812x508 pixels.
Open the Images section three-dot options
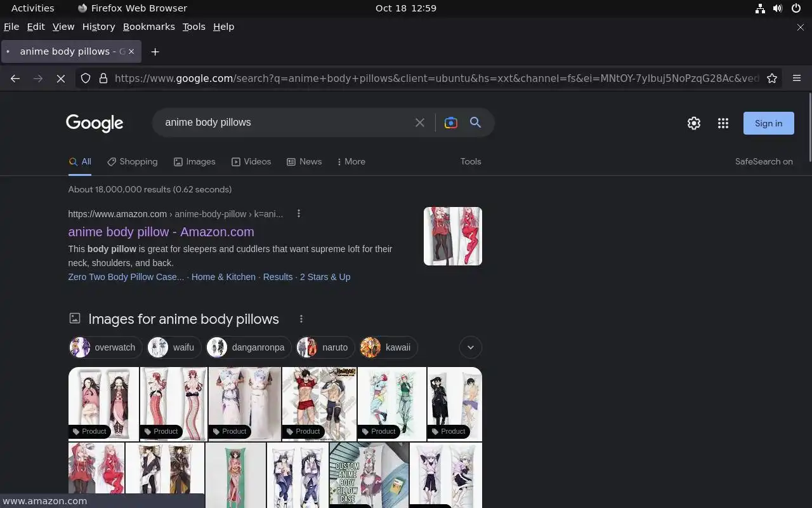301,319
